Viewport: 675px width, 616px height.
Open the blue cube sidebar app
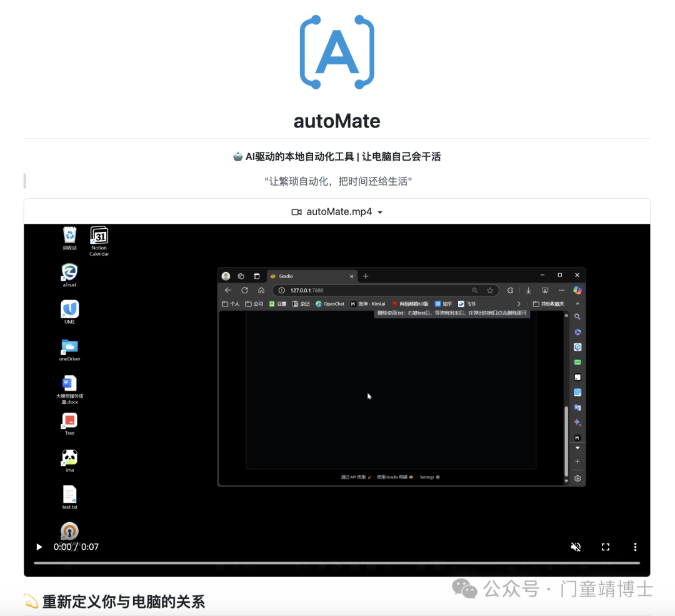click(577, 347)
